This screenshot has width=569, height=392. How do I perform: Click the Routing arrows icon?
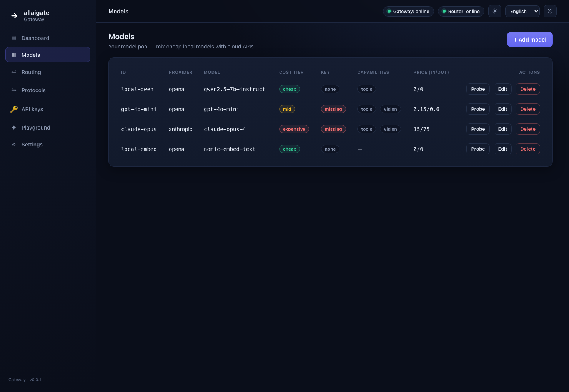pos(14,72)
